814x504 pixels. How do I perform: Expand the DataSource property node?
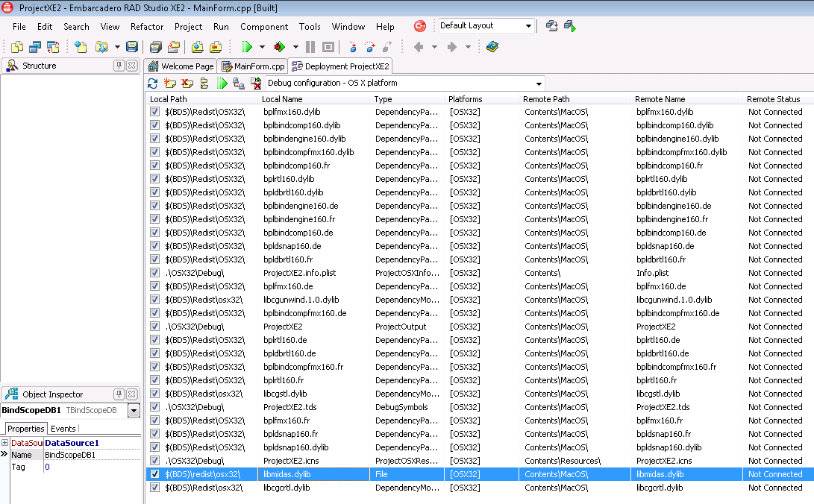(4, 443)
